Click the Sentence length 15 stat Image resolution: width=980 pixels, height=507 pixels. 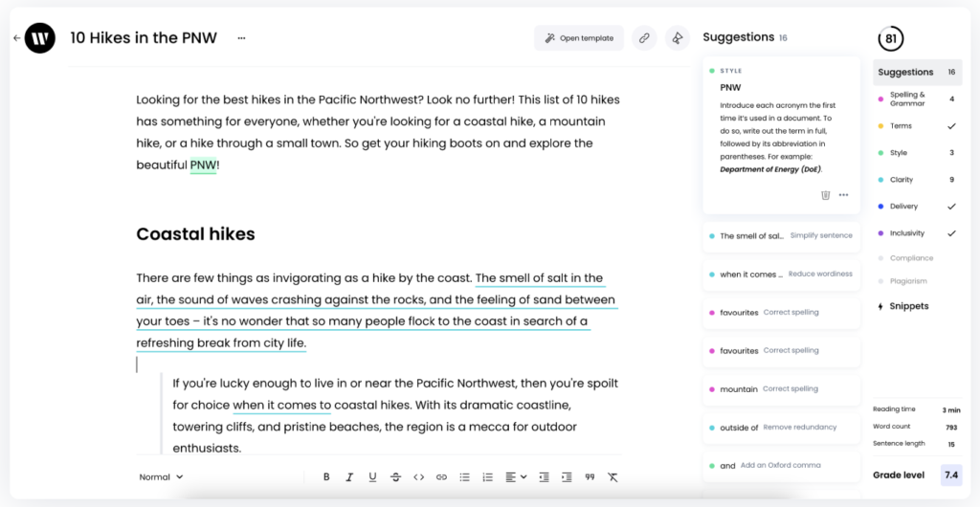(917, 444)
